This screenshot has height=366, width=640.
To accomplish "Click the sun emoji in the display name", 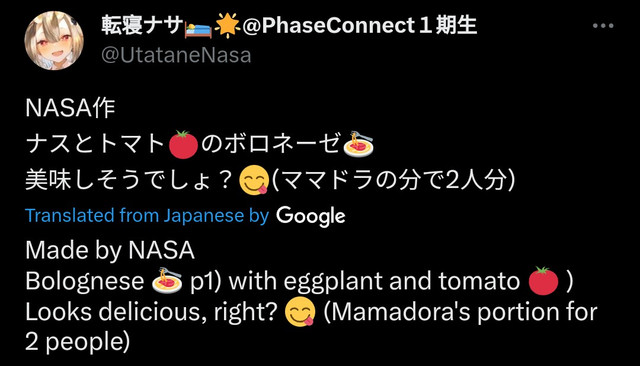I will coord(227,26).
